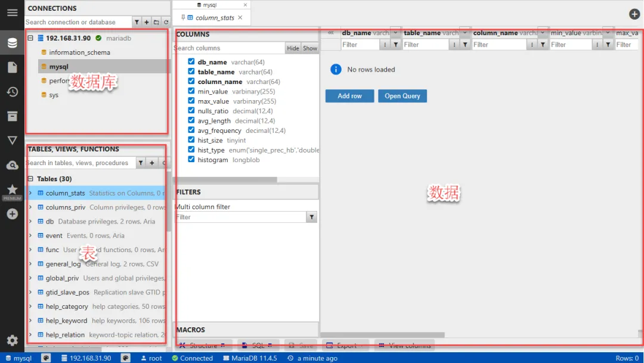Click the columns list horizontal scrollbar
This screenshot has height=363, width=644.
point(226,179)
